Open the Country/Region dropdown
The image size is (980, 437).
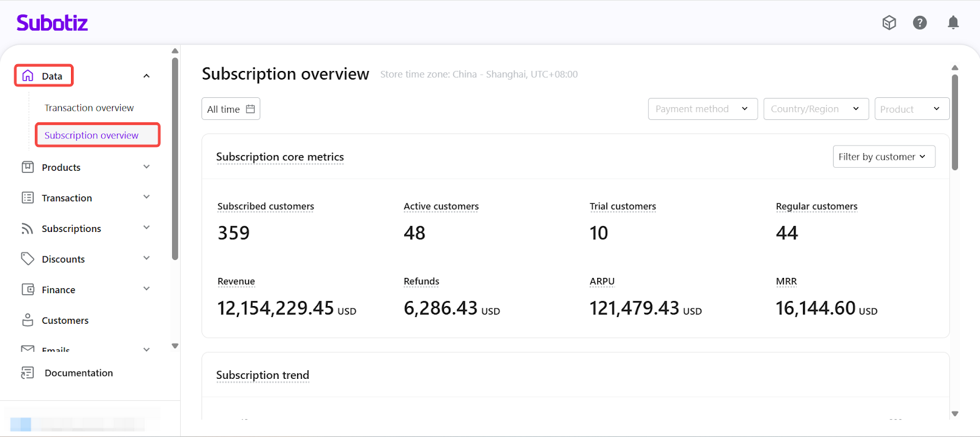[x=815, y=109]
